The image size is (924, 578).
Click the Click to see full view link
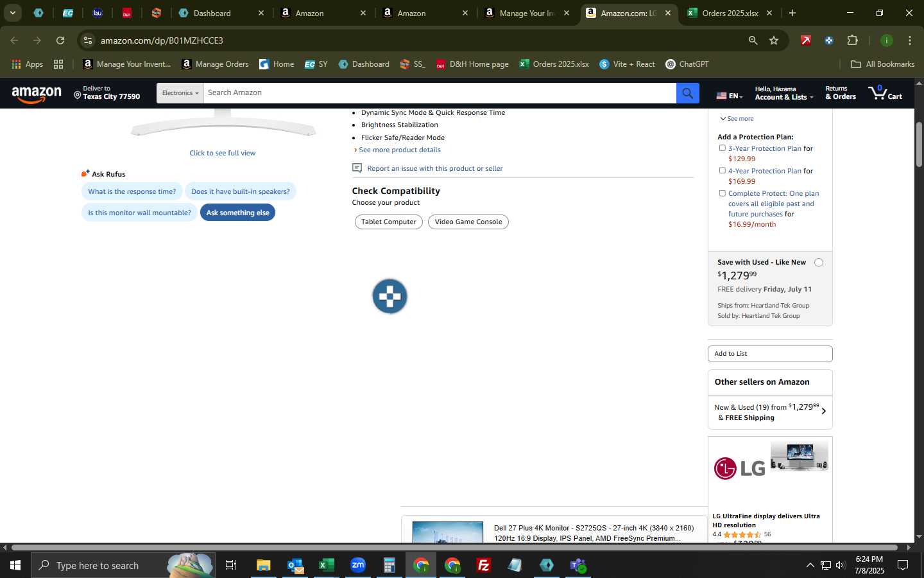pyautogui.click(x=222, y=153)
